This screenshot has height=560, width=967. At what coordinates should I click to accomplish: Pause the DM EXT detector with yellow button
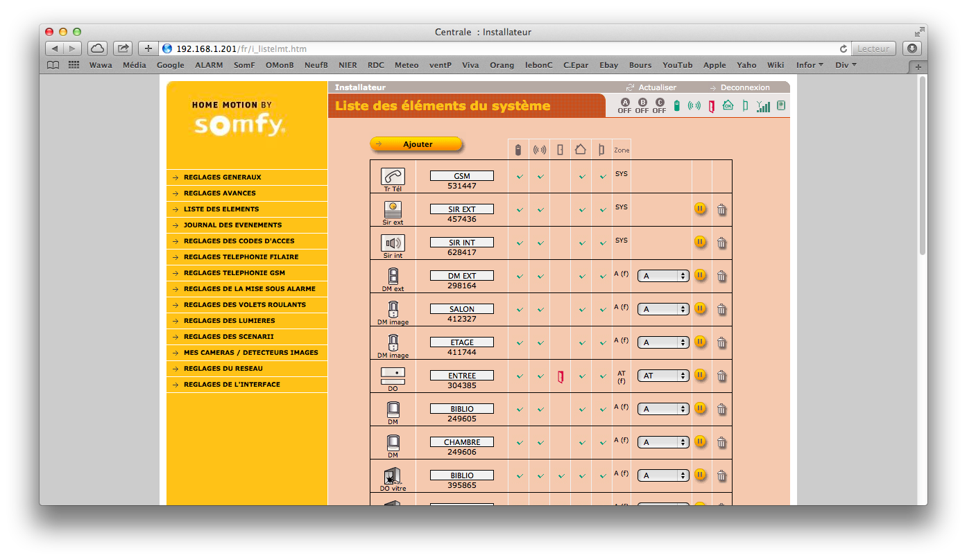pyautogui.click(x=700, y=275)
